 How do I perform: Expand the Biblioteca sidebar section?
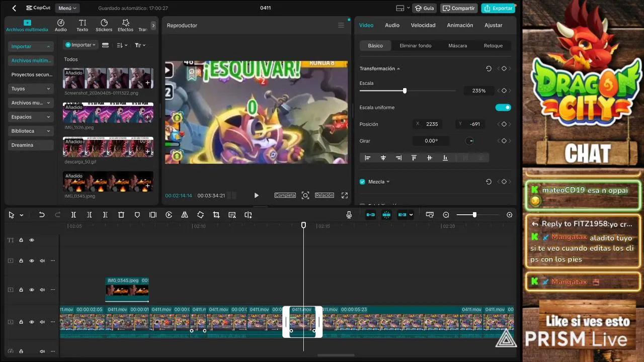tap(31, 131)
